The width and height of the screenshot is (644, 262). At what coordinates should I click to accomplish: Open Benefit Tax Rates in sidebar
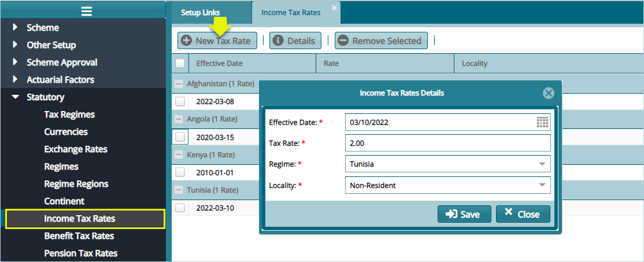pyautogui.click(x=79, y=236)
